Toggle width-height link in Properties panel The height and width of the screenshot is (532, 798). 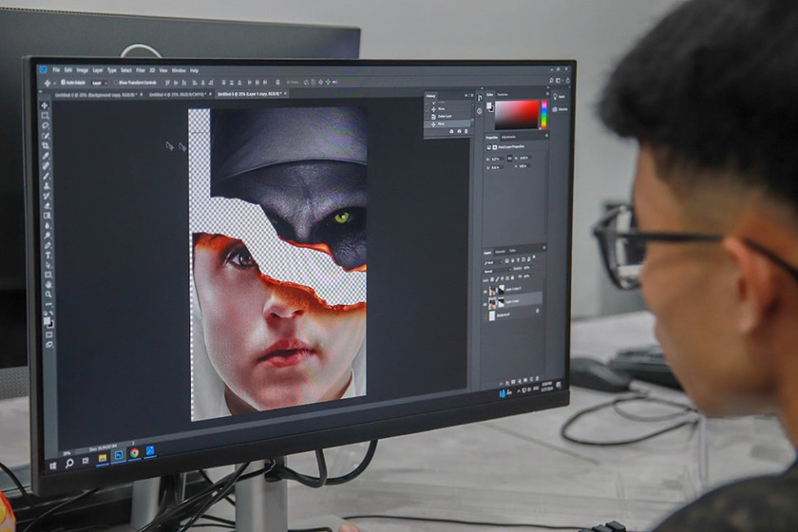coord(509,159)
